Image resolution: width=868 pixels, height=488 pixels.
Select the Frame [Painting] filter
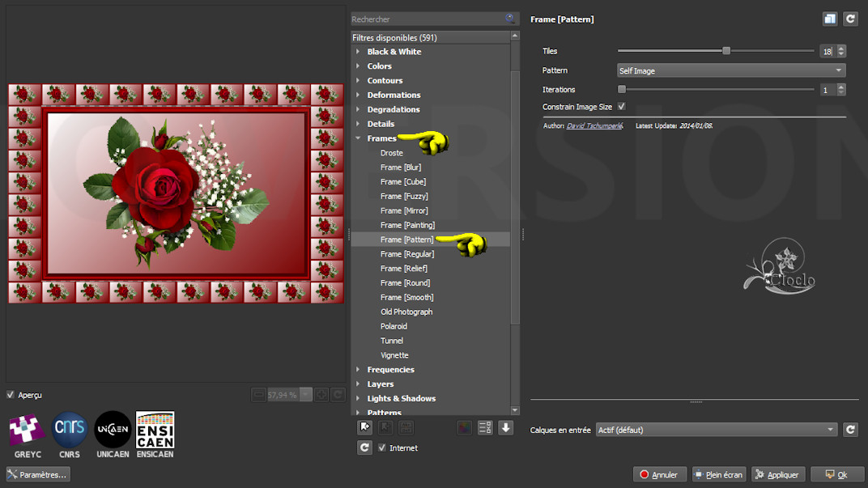coord(407,225)
